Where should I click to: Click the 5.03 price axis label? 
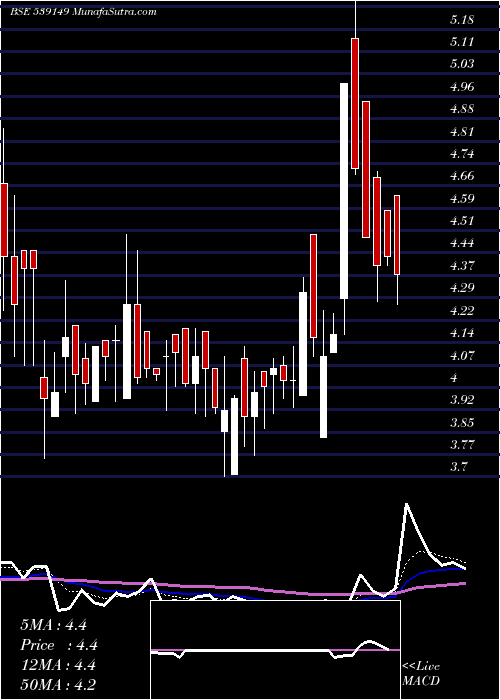pos(462,64)
